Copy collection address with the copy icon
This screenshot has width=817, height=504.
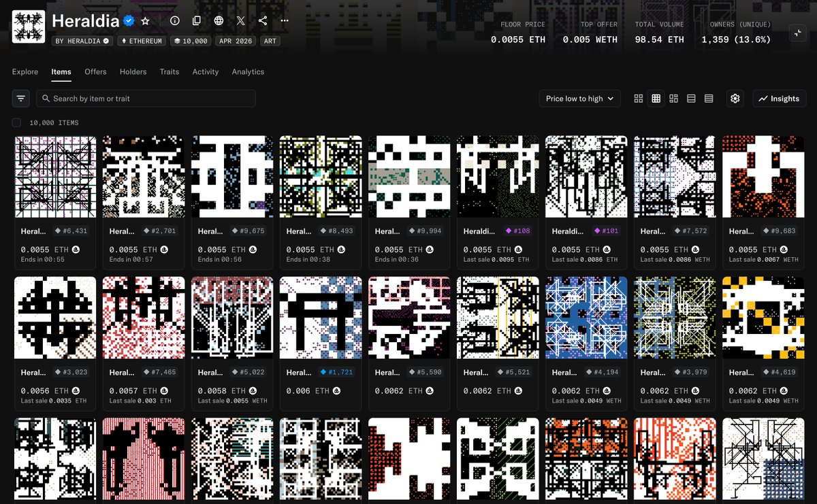pos(197,21)
